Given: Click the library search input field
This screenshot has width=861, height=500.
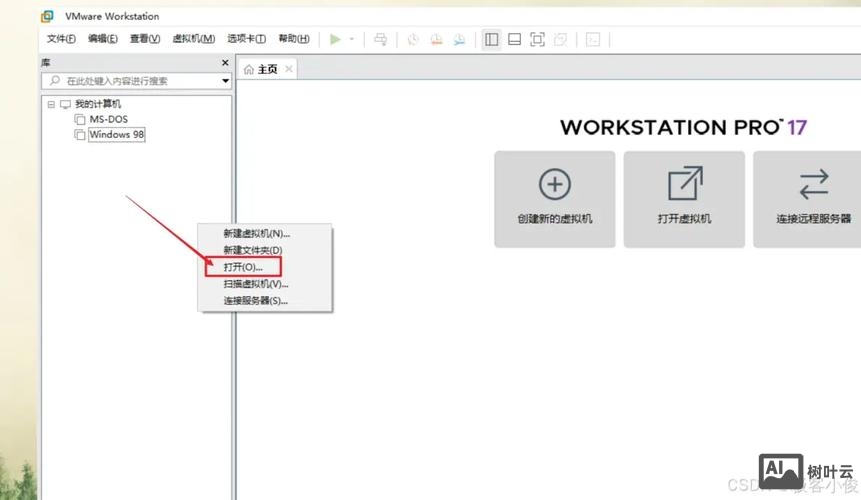Looking at the screenshot, I should click(138, 81).
